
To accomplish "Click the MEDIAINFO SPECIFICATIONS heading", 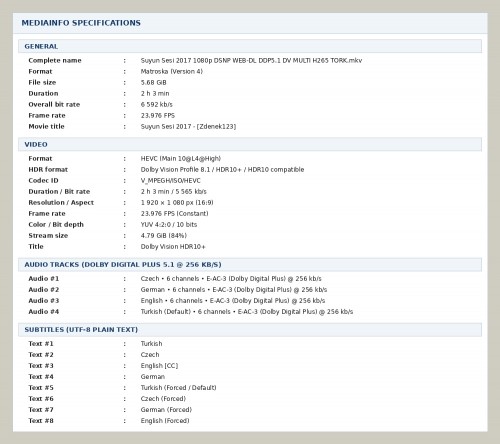I will [x=81, y=23].
